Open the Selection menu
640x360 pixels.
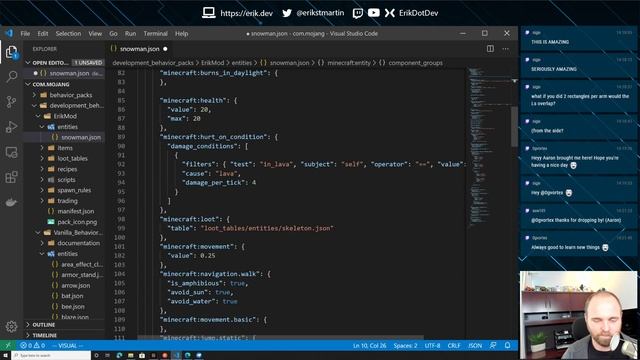(68, 33)
